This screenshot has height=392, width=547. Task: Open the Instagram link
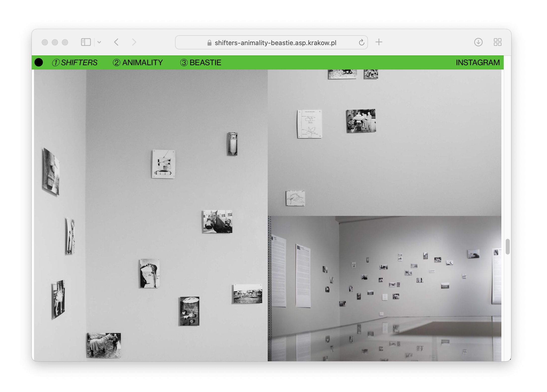(x=477, y=62)
